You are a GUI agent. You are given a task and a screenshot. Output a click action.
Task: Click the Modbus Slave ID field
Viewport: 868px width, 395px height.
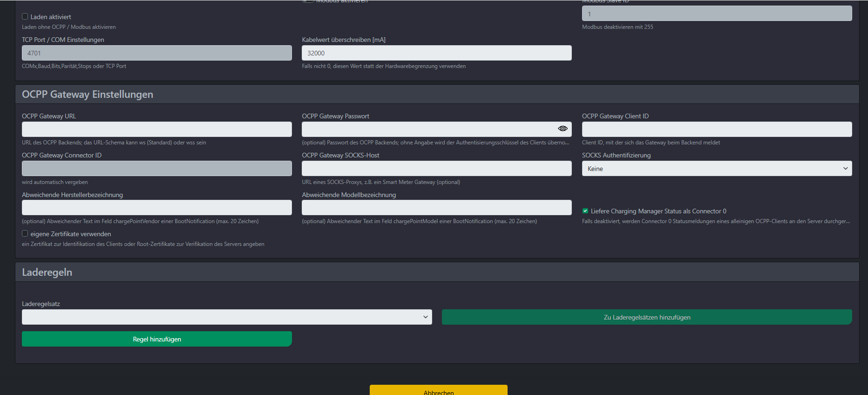click(717, 14)
